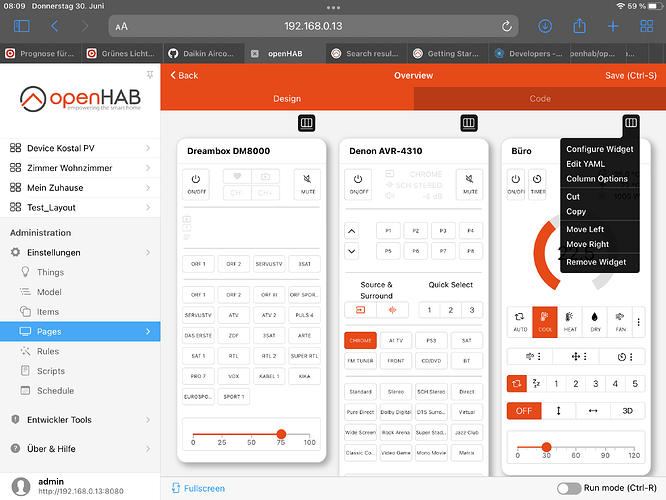The height and width of the screenshot is (500, 666).
Task: Go back with Safari back arrow
Action: pyautogui.click(x=54, y=26)
